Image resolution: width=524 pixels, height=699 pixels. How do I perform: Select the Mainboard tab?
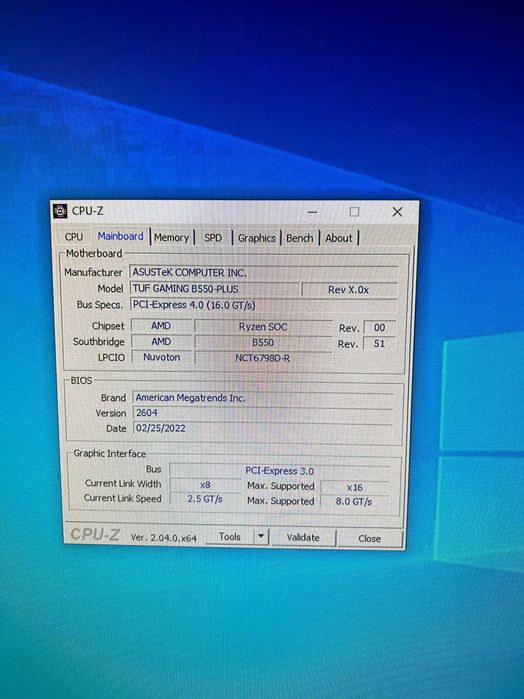120,236
